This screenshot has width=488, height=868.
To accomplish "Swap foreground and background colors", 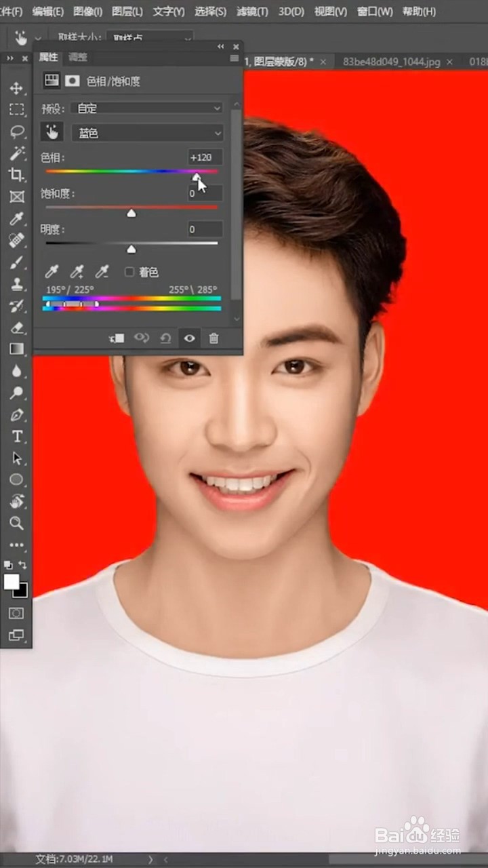I will pyautogui.click(x=22, y=564).
